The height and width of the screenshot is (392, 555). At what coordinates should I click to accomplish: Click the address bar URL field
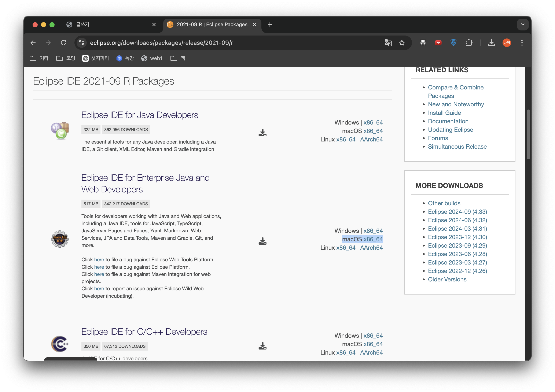218,43
